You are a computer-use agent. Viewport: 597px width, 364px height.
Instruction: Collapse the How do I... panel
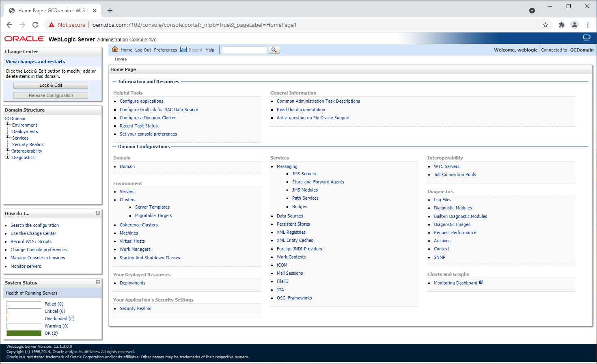98,213
